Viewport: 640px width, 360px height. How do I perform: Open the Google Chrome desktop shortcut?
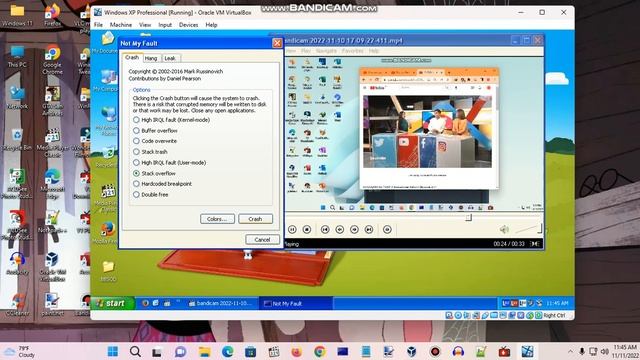(52, 60)
